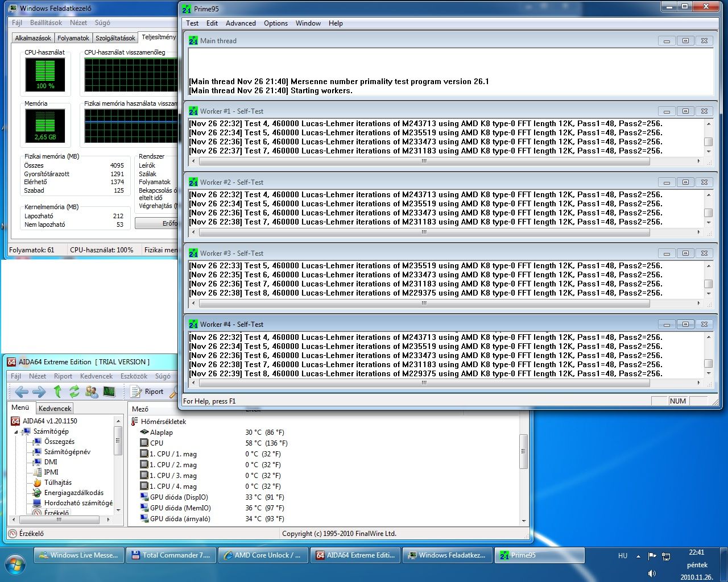Go forward with AIDA64 blue right arrow
Image resolution: width=728 pixels, height=582 pixels.
point(39,392)
